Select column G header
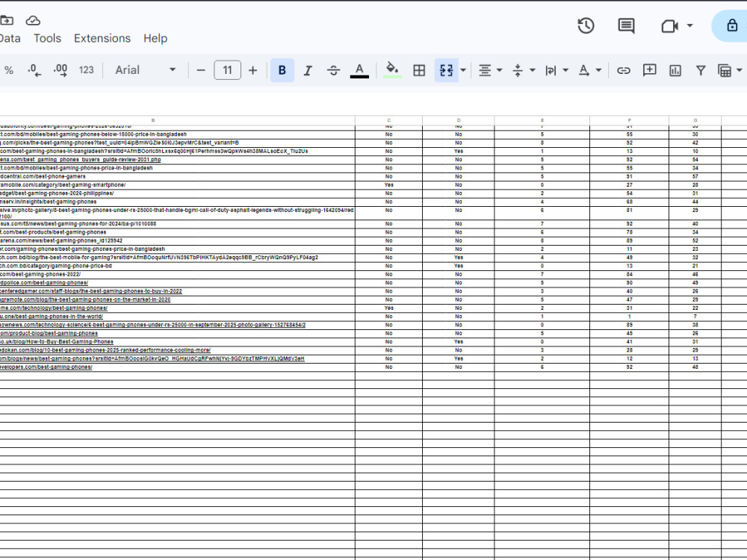The height and width of the screenshot is (560, 747). click(x=695, y=120)
